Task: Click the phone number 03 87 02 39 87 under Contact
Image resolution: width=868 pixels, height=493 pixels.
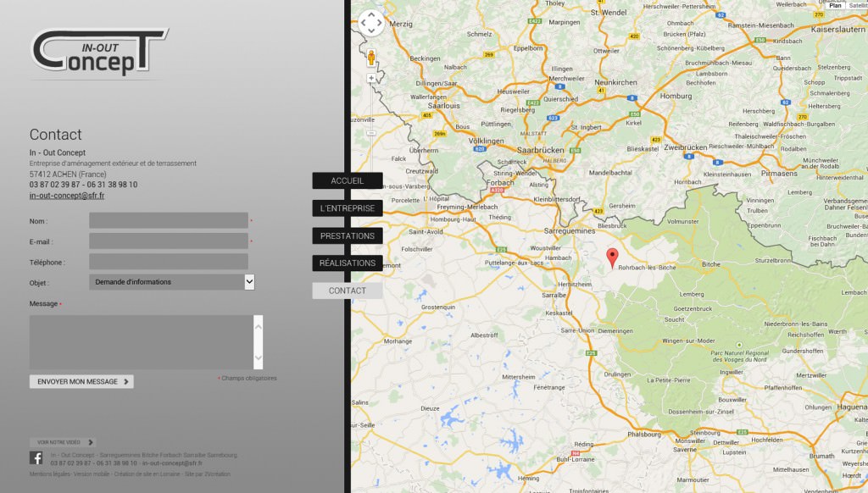Action: click(x=55, y=185)
